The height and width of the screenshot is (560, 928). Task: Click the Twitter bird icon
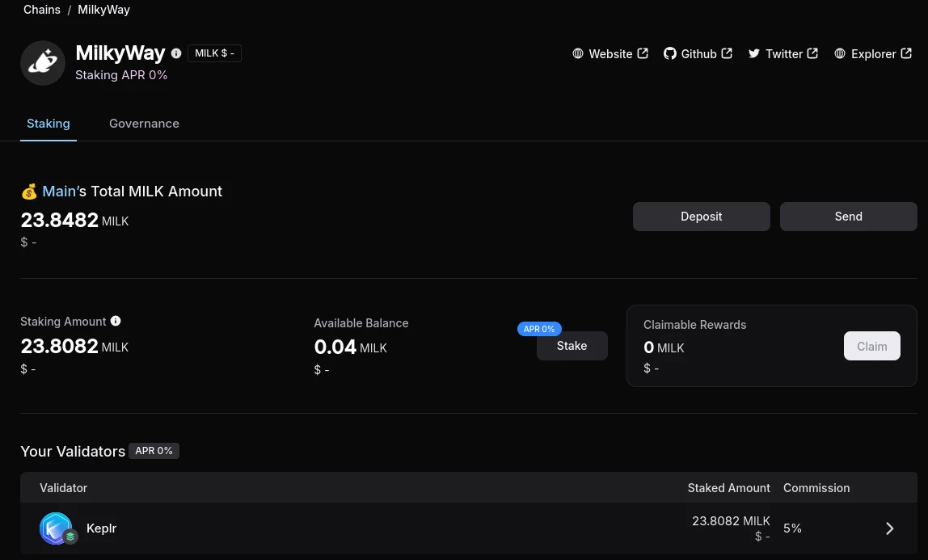coord(754,54)
